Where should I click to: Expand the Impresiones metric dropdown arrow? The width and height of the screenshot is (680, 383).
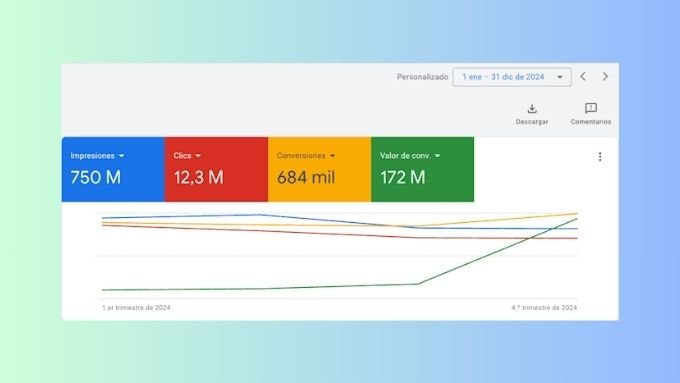[121, 156]
